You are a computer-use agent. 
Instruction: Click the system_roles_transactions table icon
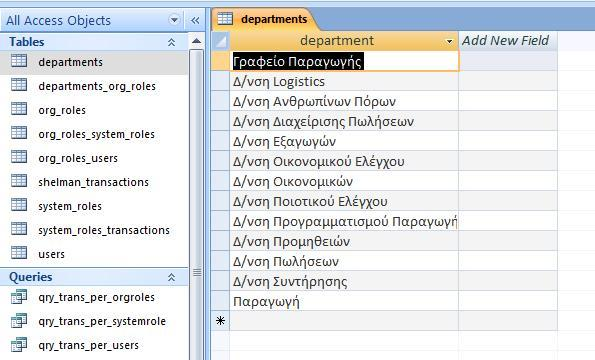19,229
